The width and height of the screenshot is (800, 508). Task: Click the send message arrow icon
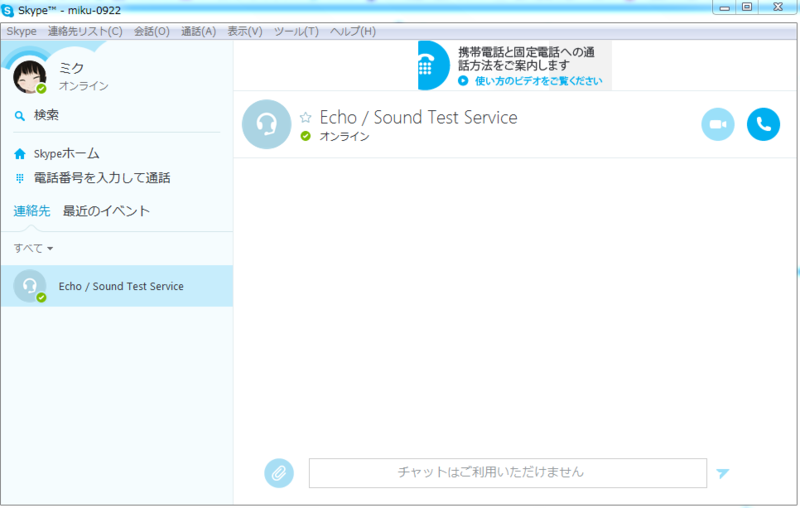coord(722,473)
